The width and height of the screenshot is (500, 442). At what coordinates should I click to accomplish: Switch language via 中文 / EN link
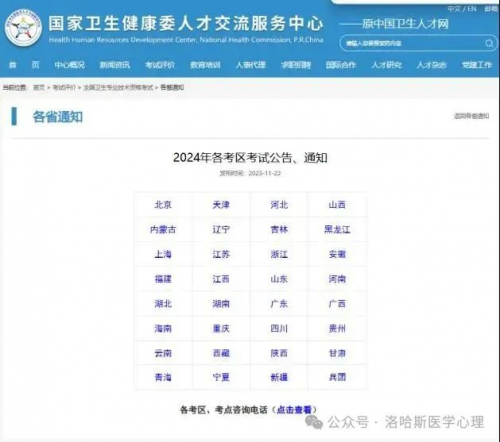click(x=462, y=9)
